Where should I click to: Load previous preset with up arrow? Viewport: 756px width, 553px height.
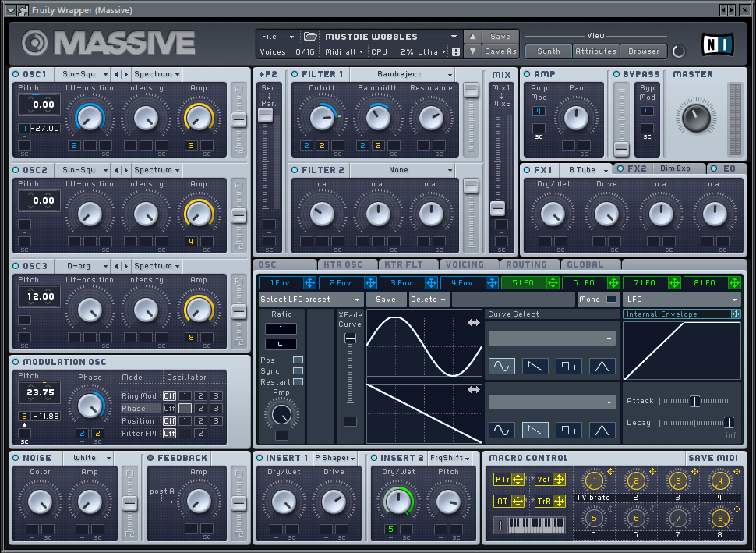coord(472,36)
